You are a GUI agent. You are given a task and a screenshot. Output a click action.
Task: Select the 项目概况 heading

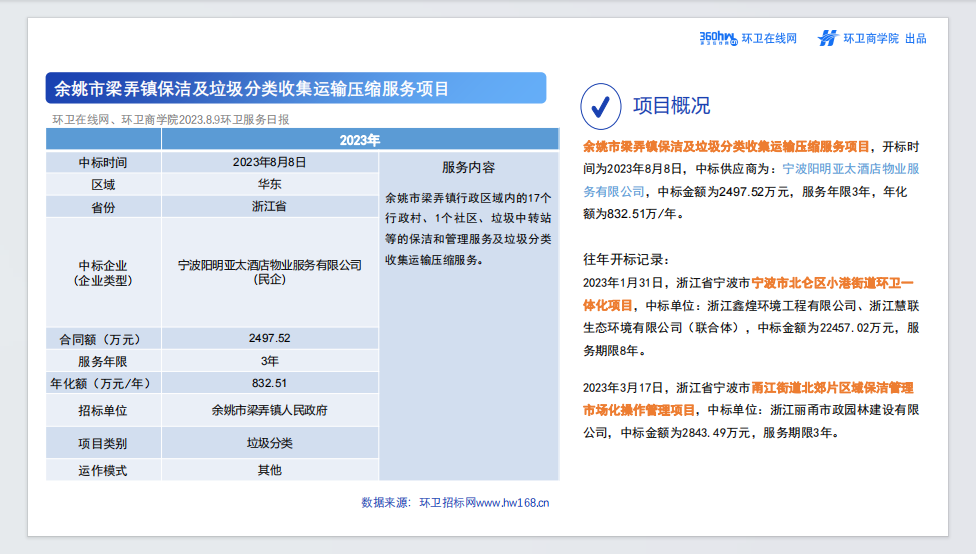click(x=671, y=106)
